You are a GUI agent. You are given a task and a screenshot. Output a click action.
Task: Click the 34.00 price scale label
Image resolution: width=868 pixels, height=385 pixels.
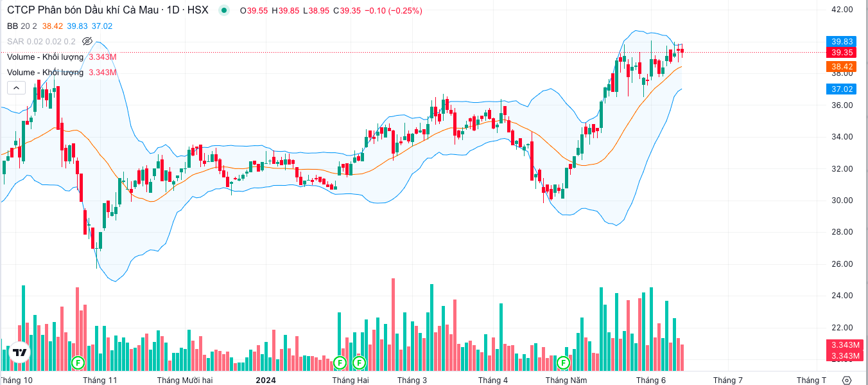click(842, 136)
